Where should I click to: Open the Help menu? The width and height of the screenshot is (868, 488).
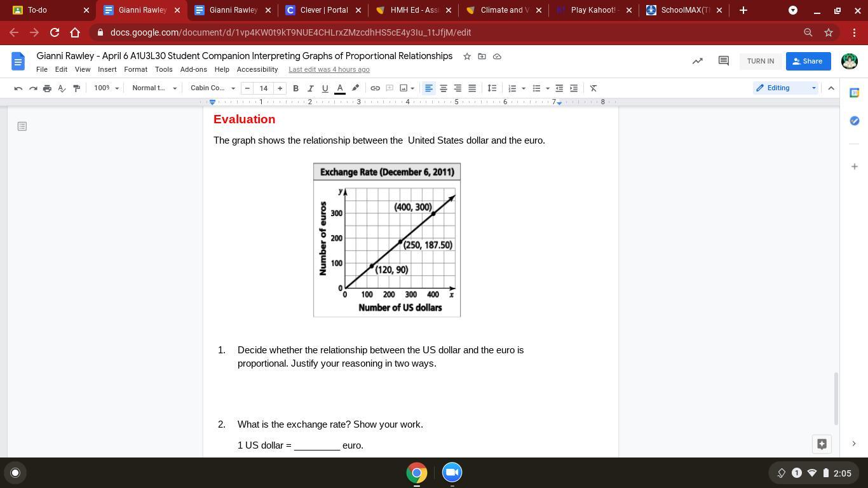click(222, 69)
